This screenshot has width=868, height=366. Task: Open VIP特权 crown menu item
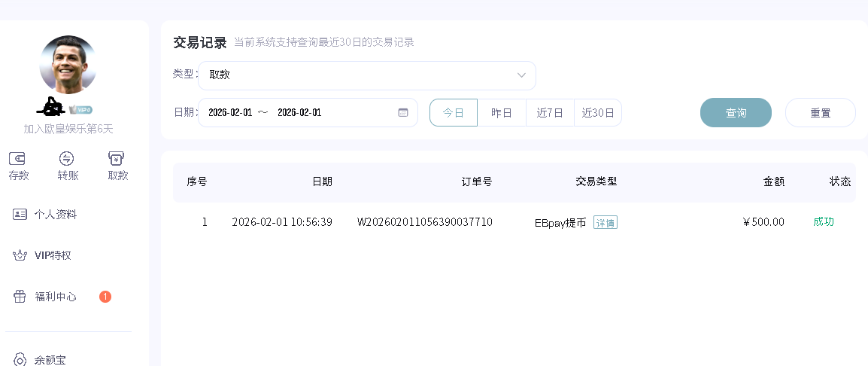click(x=52, y=256)
